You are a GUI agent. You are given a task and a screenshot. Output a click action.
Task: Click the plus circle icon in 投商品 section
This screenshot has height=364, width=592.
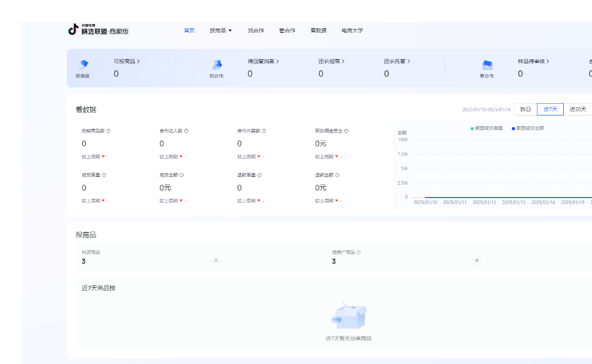tap(477, 260)
